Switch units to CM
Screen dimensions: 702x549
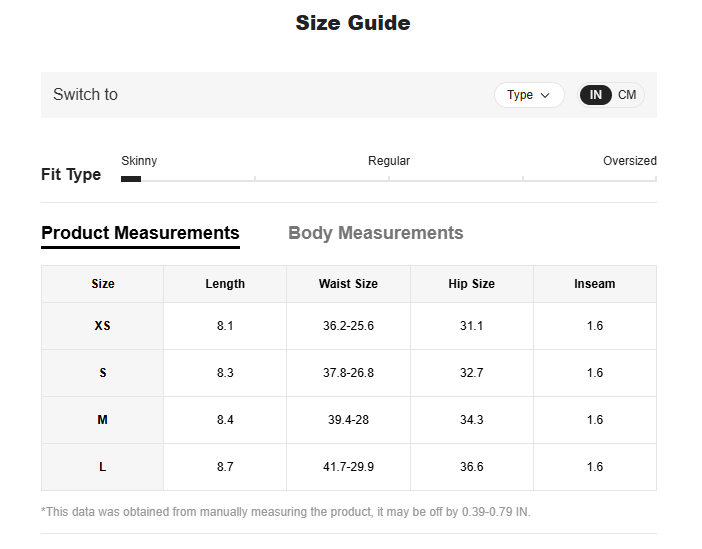(627, 95)
